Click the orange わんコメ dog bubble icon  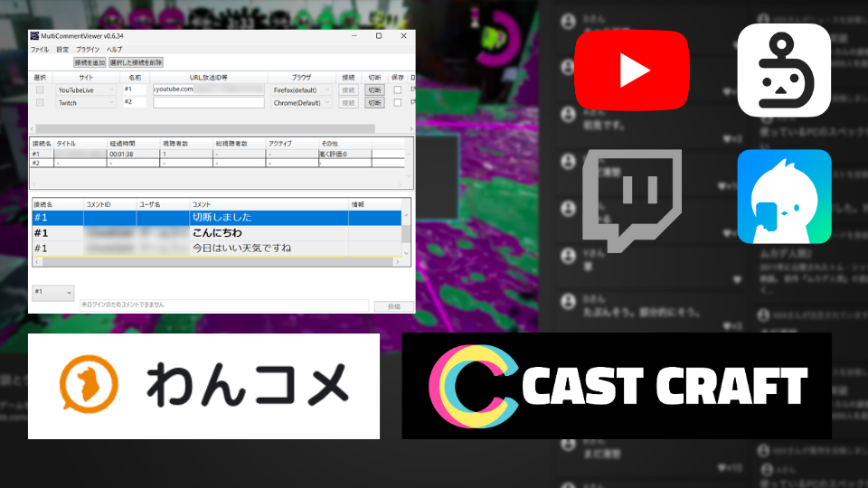pyautogui.click(x=89, y=385)
